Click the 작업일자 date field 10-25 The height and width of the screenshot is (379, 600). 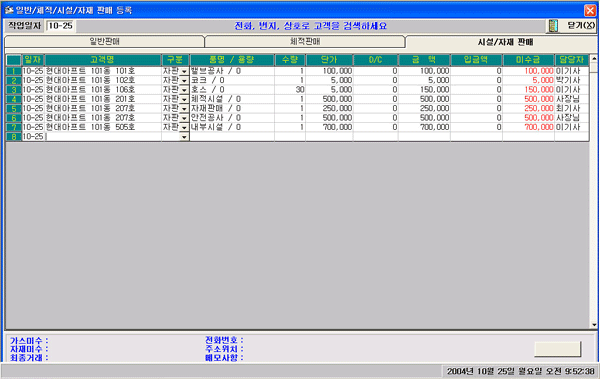click(x=60, y=26)
